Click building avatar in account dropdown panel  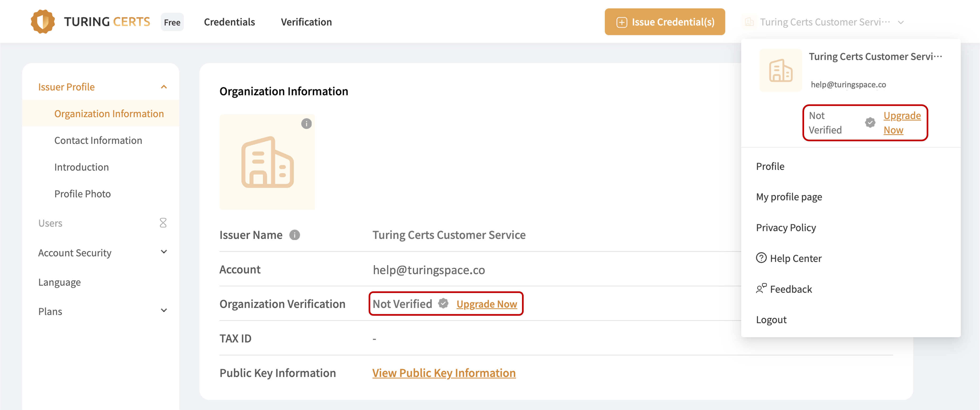[x=780, y=70]
